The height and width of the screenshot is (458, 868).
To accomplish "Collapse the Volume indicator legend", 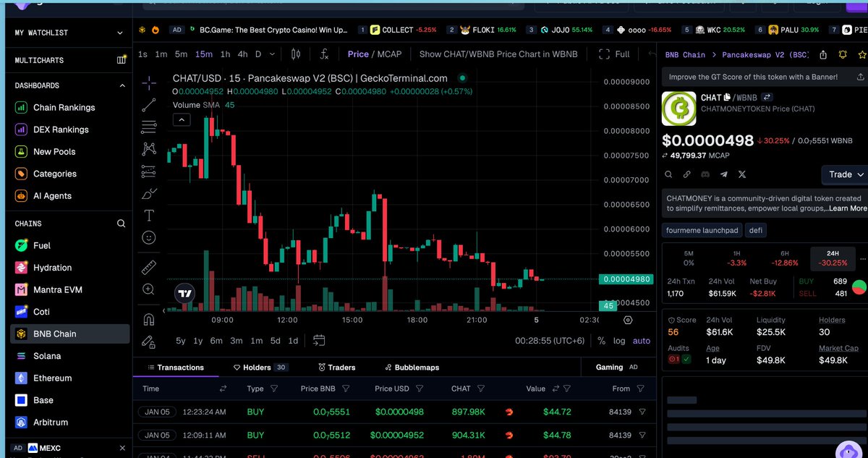I will [x=181, y=119].
